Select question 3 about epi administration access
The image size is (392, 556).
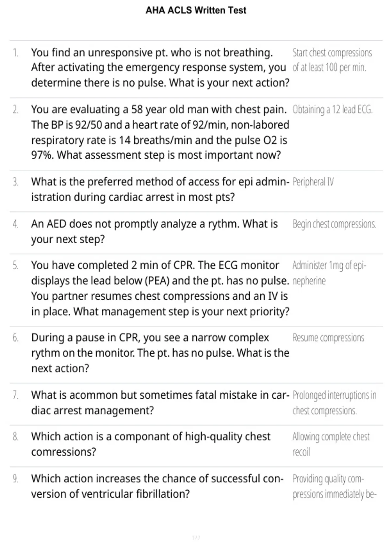click(x=160, y=189)
